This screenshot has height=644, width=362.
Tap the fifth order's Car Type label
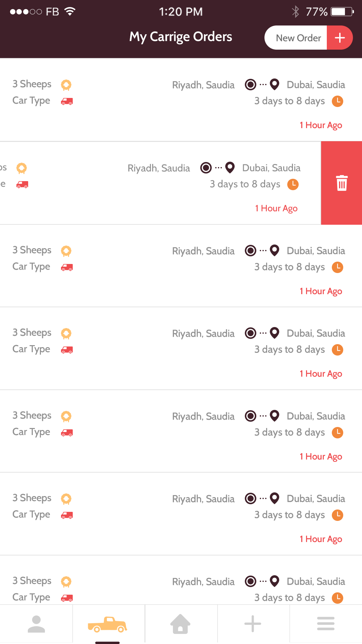tap(31, 432)
